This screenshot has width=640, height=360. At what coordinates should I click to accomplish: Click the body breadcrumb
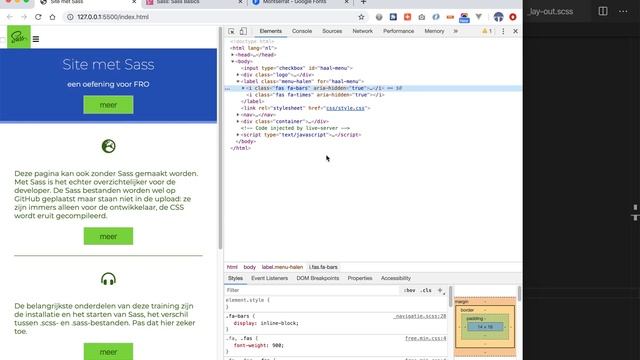[249, 267]
